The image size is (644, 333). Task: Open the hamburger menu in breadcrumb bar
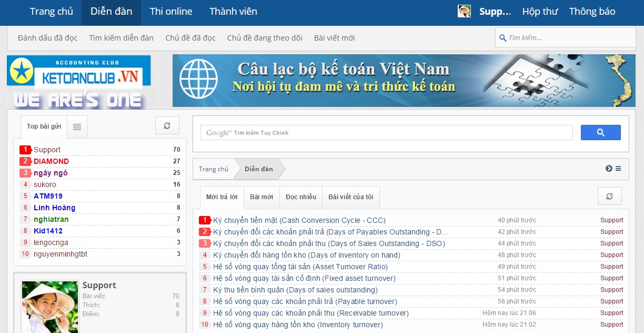pos(618,169)
